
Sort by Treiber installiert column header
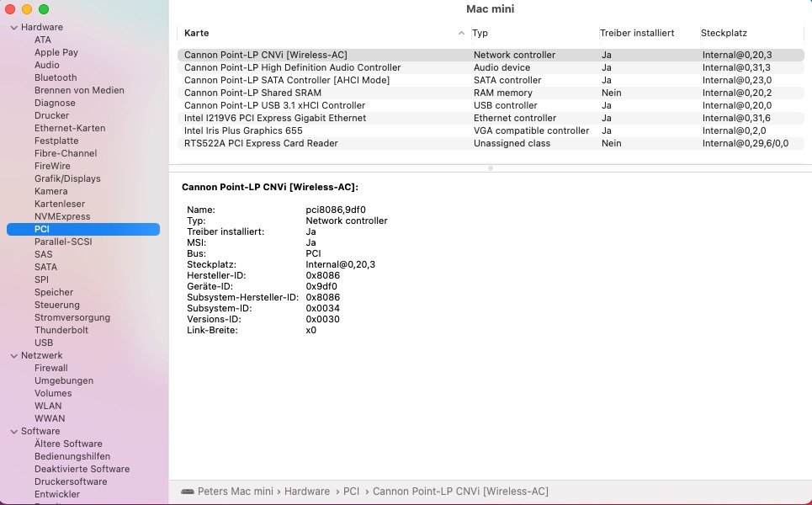click(637, 33)
